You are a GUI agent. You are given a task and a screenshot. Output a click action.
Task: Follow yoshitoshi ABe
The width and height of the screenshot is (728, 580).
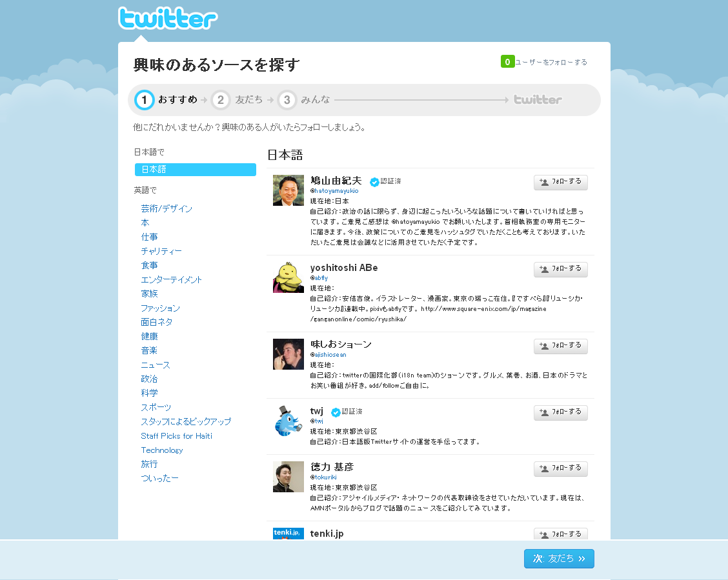pyautogui.click(x=560, y=269)
